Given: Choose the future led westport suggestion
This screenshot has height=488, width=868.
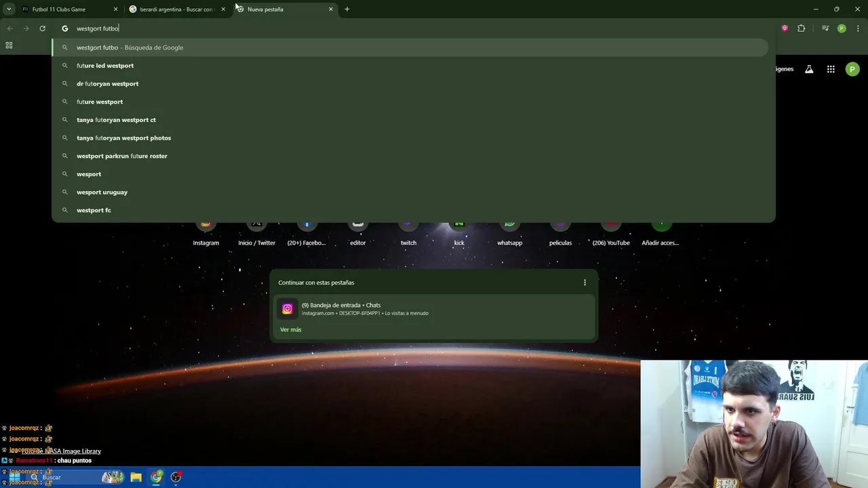Looking at the screenshot, I should click(410, 66).
